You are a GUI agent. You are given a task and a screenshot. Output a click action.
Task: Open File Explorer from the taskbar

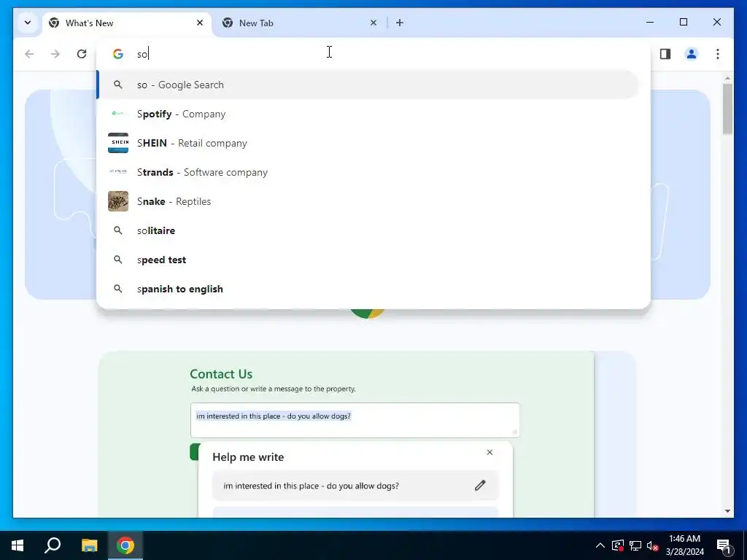tap(89, 545)
